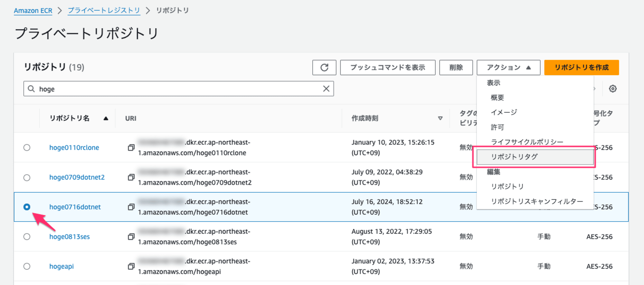The height and width of the screenshot is (285, 644).
Task: Click the リポジトリを作成 button
Action: [582, 67]
